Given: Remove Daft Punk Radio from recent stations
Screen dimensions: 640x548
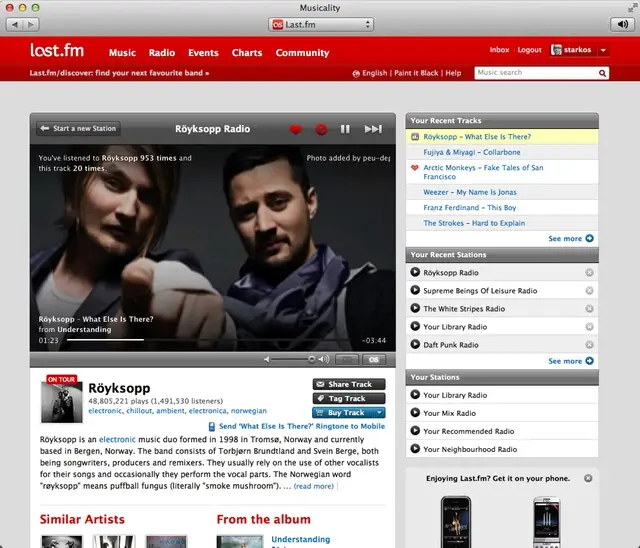Looking at the screenshot, I should [589, 345].
